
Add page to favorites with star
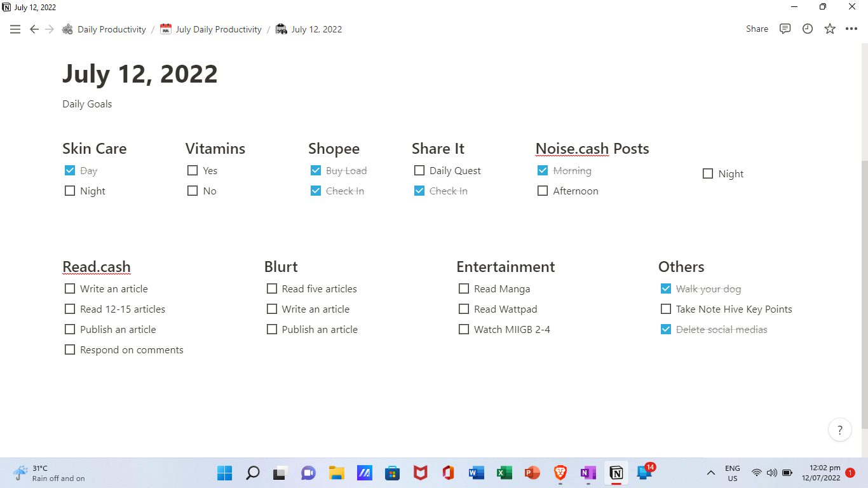click(x=830, y=29)
